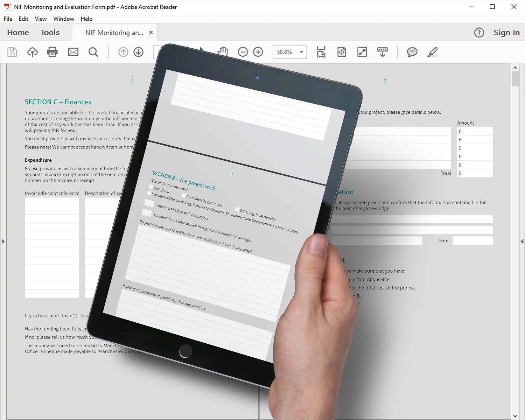Zoom out with the minus icon
Screen dimensions: 525x420
(243, 52)
